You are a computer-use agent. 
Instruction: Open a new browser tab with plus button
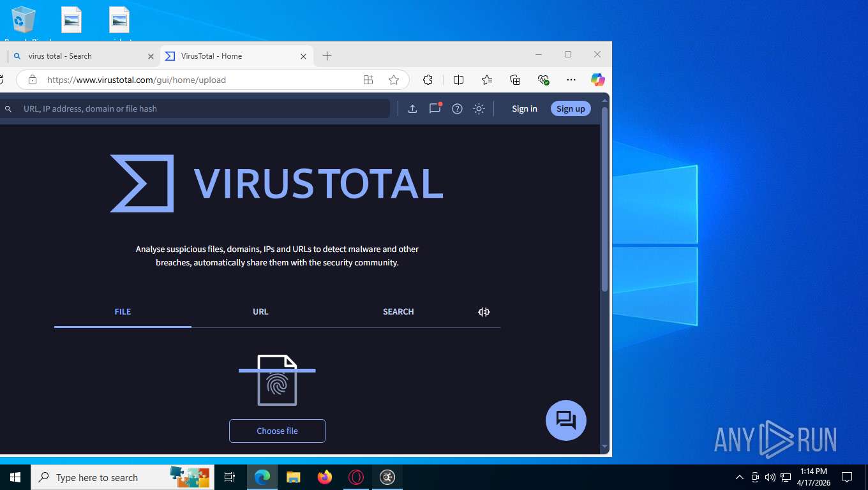tap(327, 56)
